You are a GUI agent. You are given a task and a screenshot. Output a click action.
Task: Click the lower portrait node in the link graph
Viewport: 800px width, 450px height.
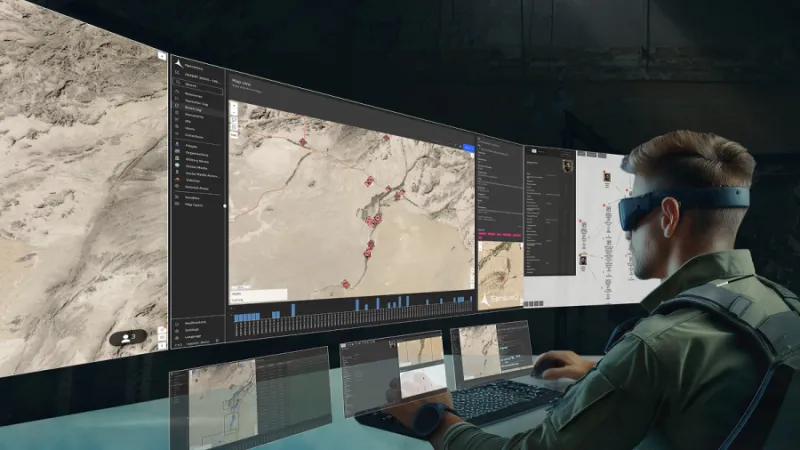click(583, 260)
